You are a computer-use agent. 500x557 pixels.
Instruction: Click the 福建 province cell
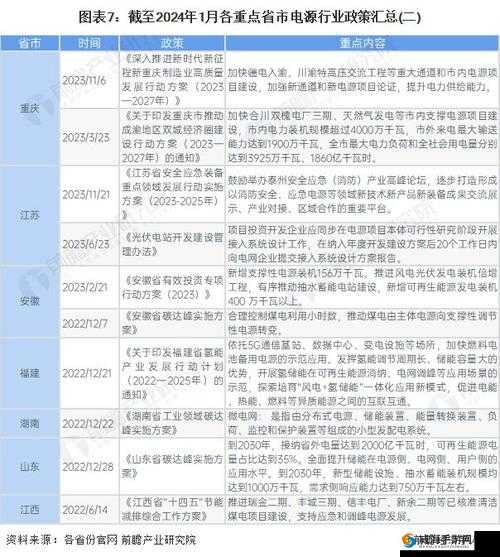click(29, 373)
